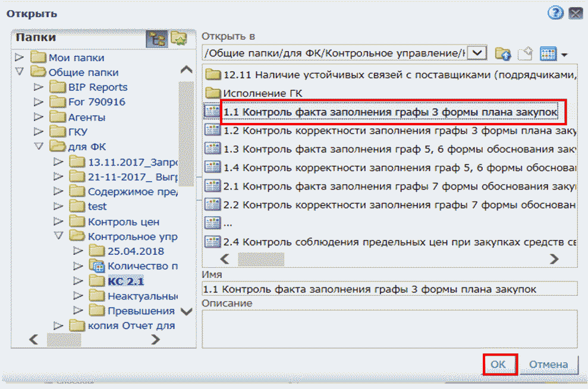Open help via the question mark icon
This screenshot has height=389, width=588.
tap(555, 13)
